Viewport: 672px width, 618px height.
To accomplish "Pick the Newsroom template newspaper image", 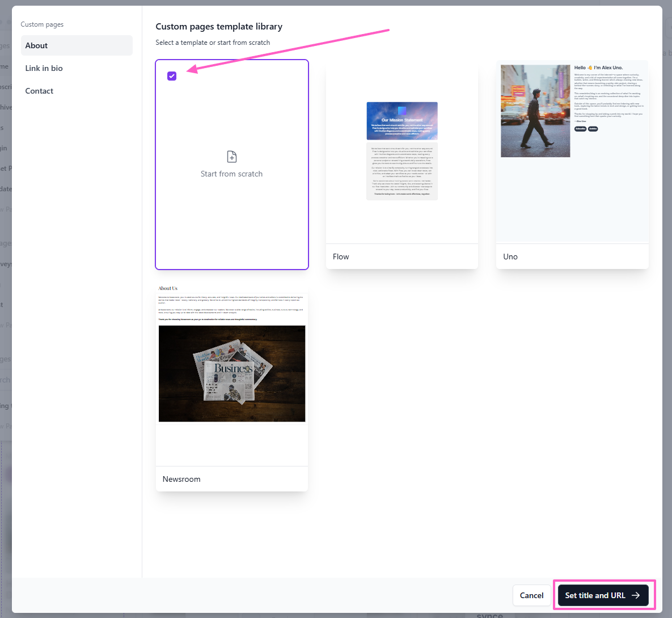I will coord(232,373).
